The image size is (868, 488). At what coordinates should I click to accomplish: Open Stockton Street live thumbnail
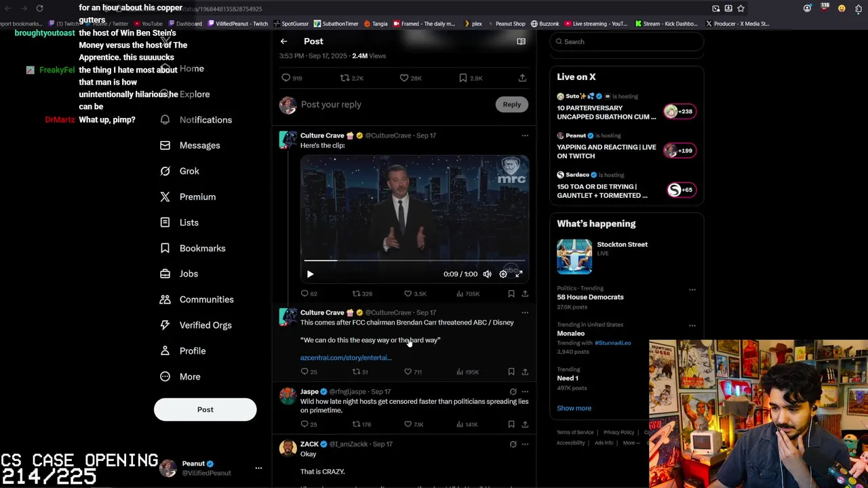[574, 256]
